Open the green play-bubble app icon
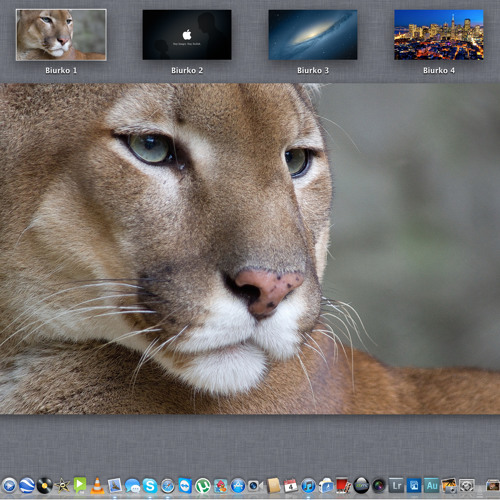 pyautogui.click(x=80, y=485)
